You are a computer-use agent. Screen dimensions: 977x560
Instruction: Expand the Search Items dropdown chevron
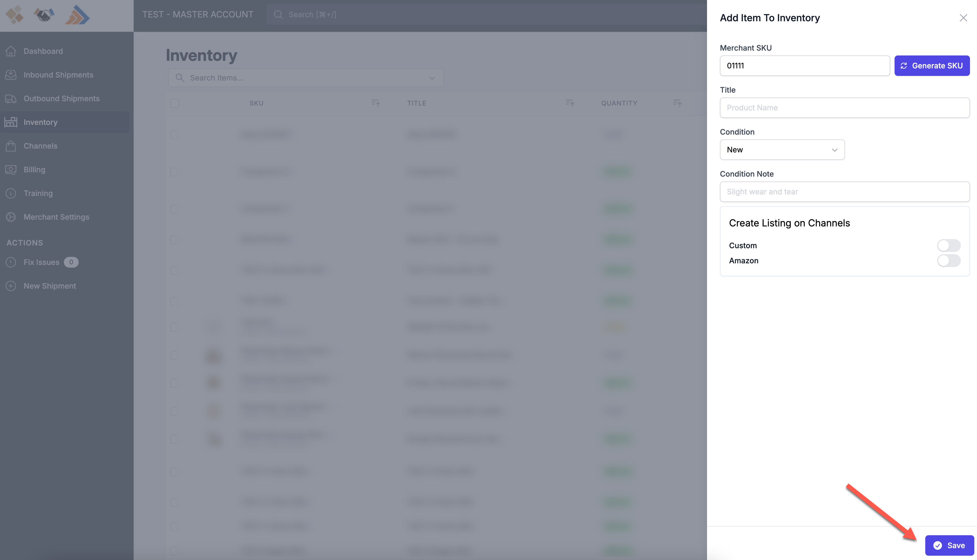click(x=432, y=78)
